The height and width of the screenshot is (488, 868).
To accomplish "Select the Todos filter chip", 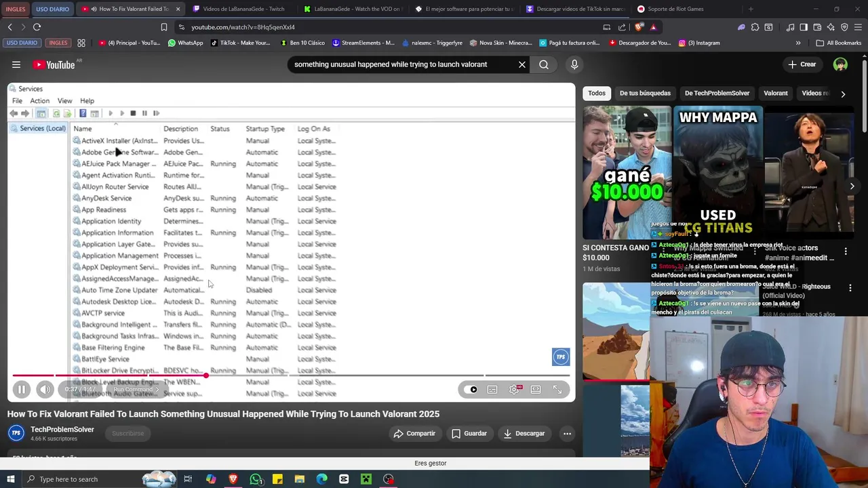I will (597, 94).
